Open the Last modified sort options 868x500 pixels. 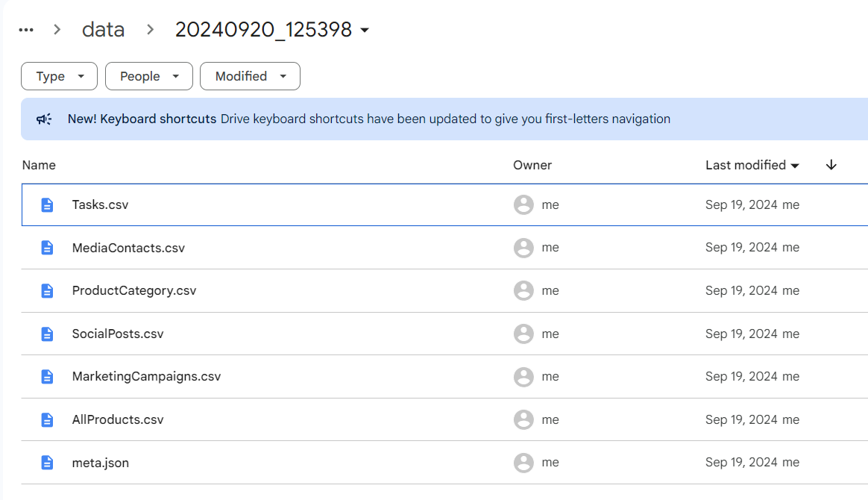point(752,165)
